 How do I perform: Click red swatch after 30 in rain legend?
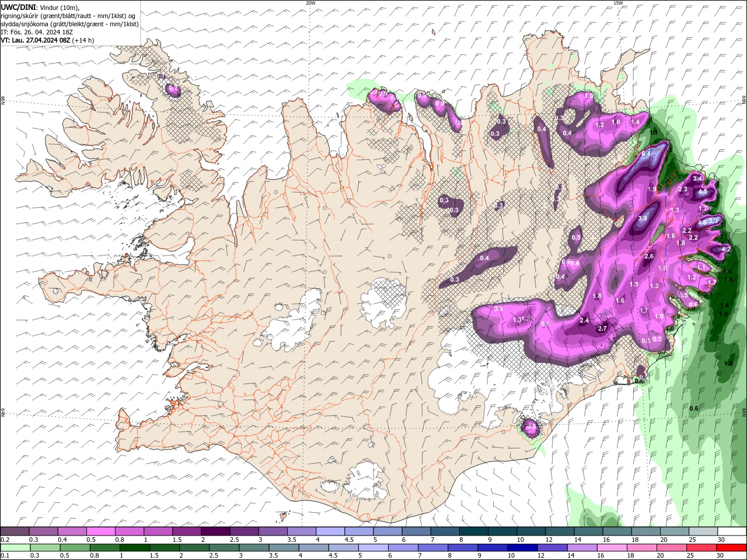coord(732,548)
